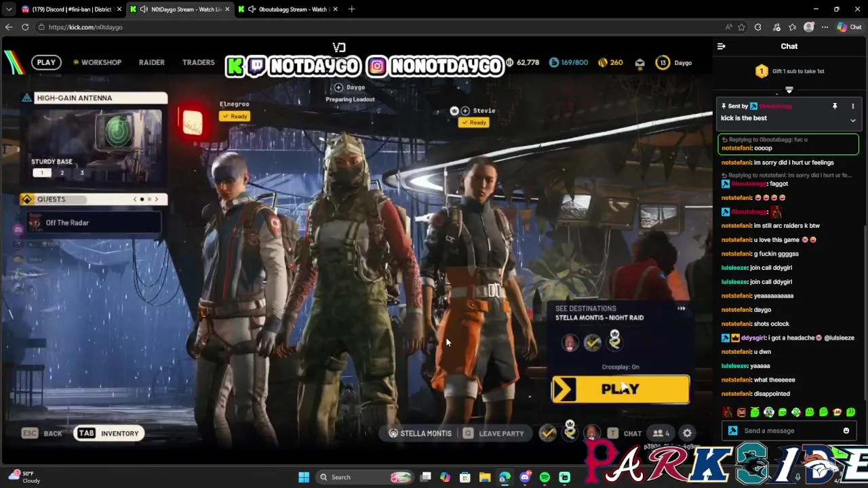Open the RAIDER tab
Viewport: 868px width, 488px height.
coord(152,62)
